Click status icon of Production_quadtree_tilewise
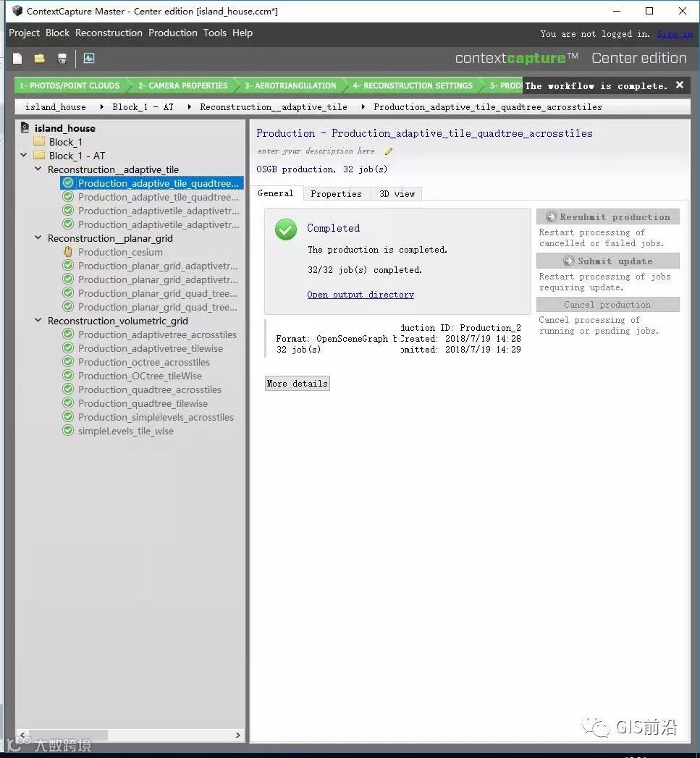This screenshot has width=700, height=758. (68, 403)
